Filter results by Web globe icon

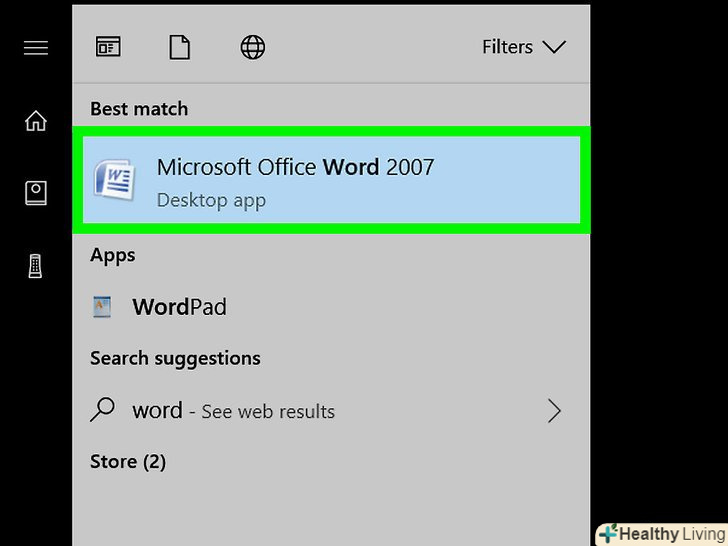pyautogui.click(x=253, y=47)
